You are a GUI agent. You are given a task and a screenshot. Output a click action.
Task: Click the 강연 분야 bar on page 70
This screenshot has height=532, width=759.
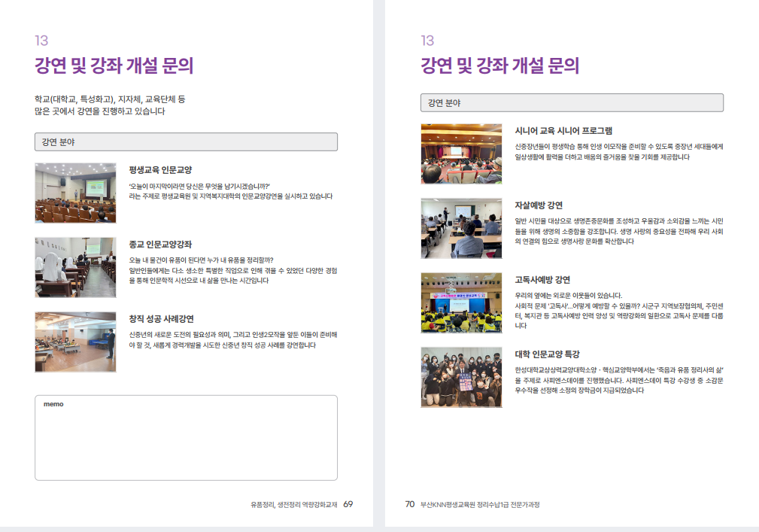coord(572,102)
